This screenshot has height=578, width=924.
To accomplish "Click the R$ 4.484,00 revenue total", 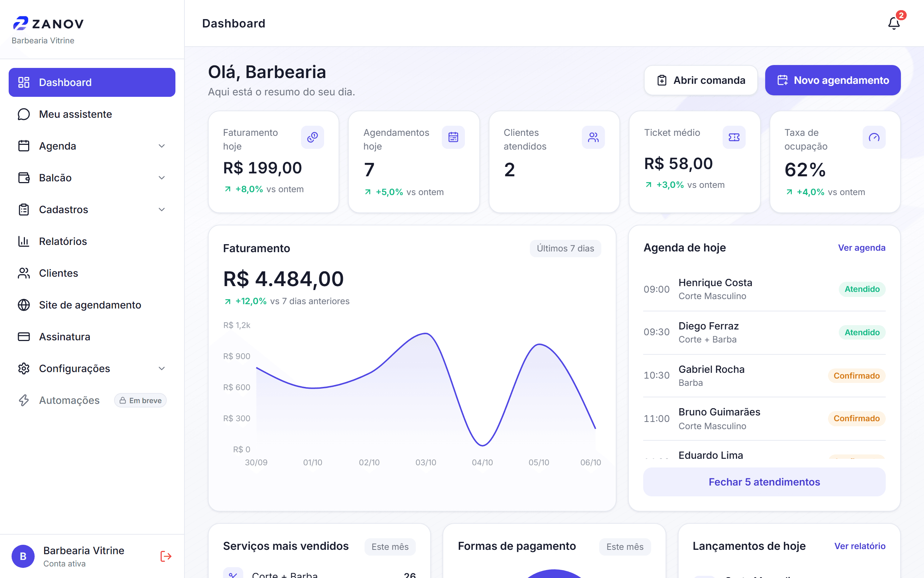I will tap(283, 279).
